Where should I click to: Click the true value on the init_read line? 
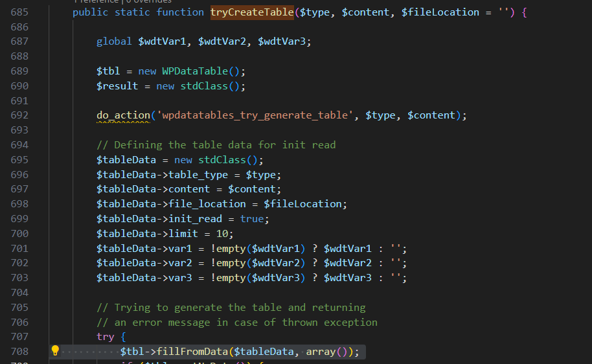(252, 219)
